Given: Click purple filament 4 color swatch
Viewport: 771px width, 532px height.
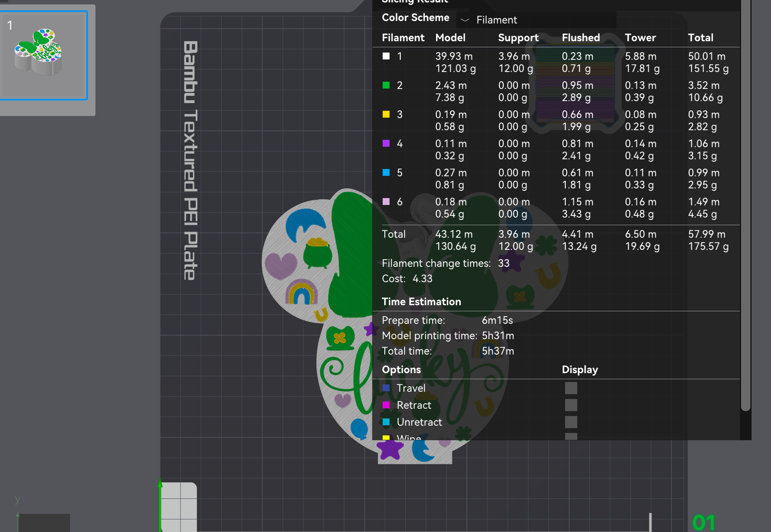Looking at the screenshot, I should pos(386,144).
